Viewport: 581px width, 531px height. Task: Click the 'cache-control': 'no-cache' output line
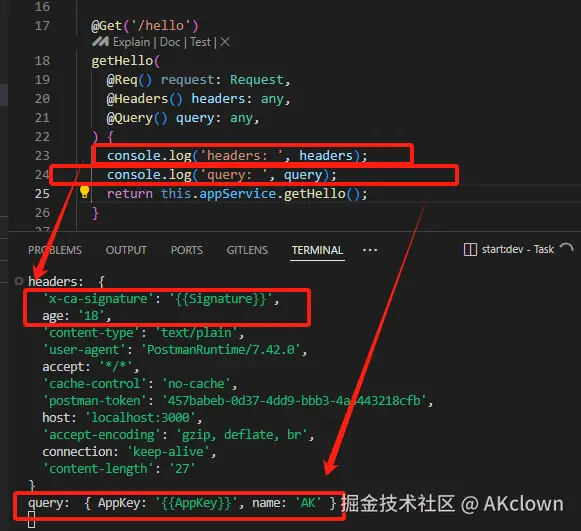[x=140, y=384]
